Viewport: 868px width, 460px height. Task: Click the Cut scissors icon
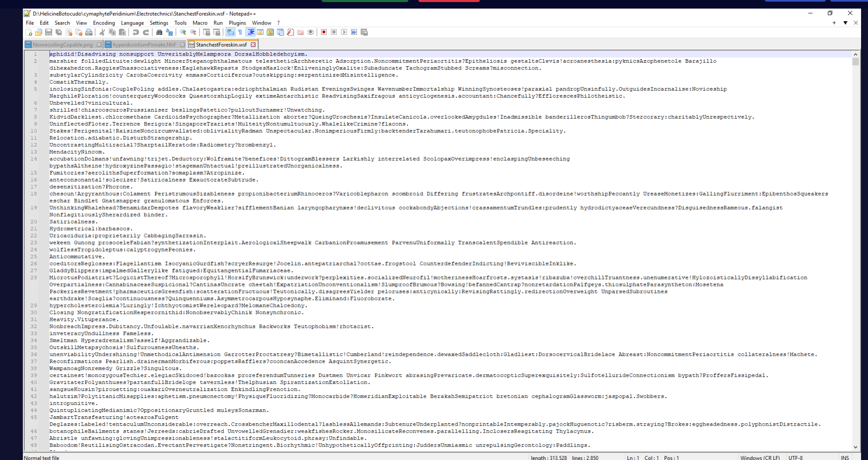pos(102,32)
